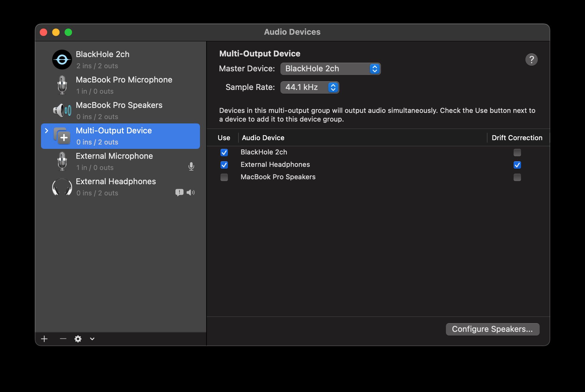The image size is (585, 392).
Task: Click the Audio Device column header
Action: pyautogui.click(x=263, y=138)
